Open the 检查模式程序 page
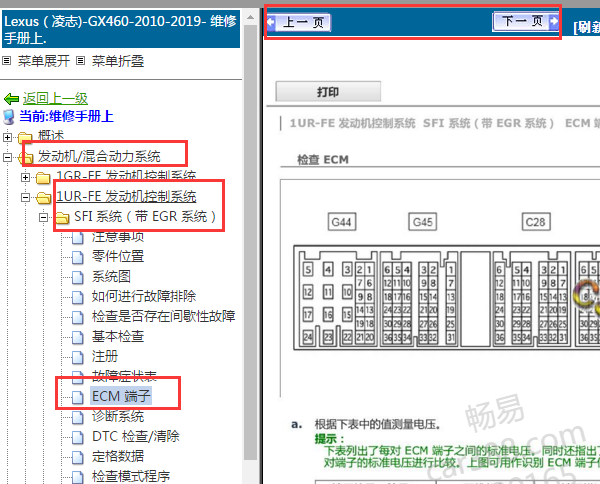 point(131,476)
